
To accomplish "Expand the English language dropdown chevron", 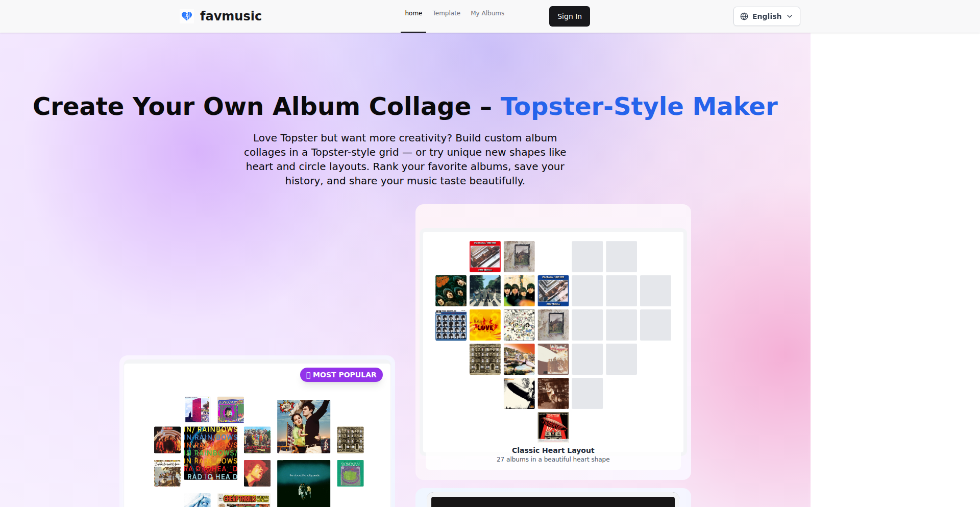I will click(790, 16).
